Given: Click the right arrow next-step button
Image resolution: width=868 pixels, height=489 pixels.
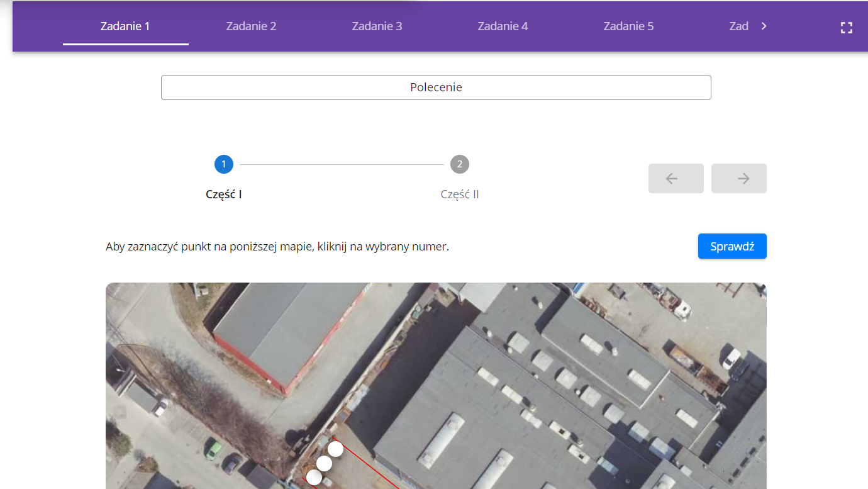Looking at the screenshot, I should coord(738,179).
